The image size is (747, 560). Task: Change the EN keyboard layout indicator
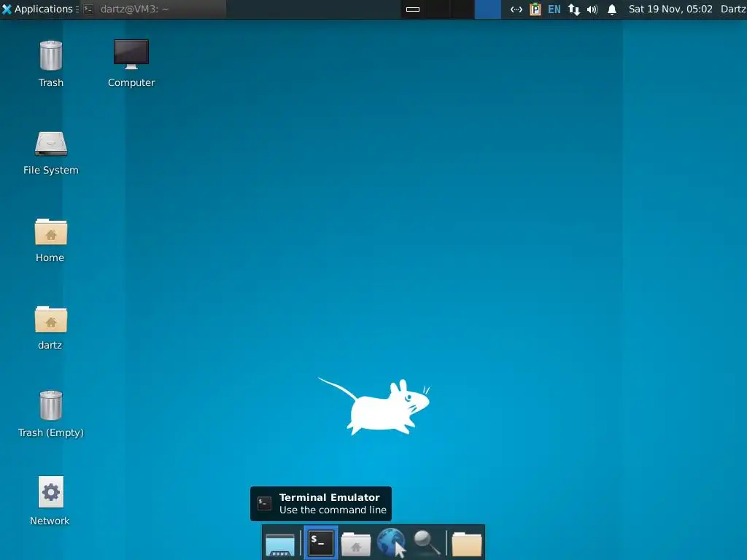pos(554,9)
